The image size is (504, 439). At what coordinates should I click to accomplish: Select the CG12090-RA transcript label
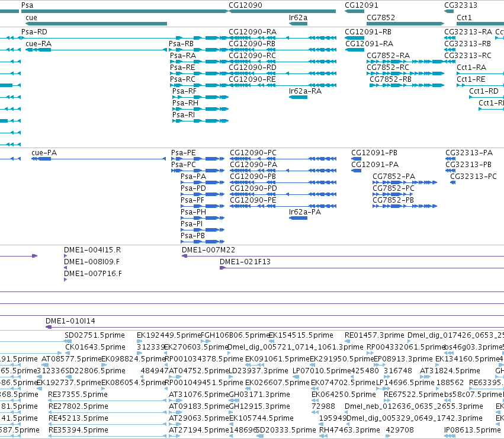click(252, 32)
